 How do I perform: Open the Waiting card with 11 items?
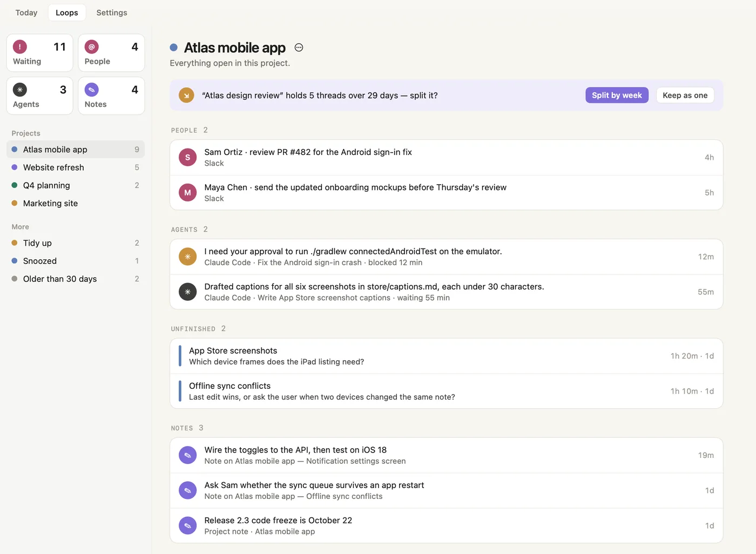coord(39,53)
